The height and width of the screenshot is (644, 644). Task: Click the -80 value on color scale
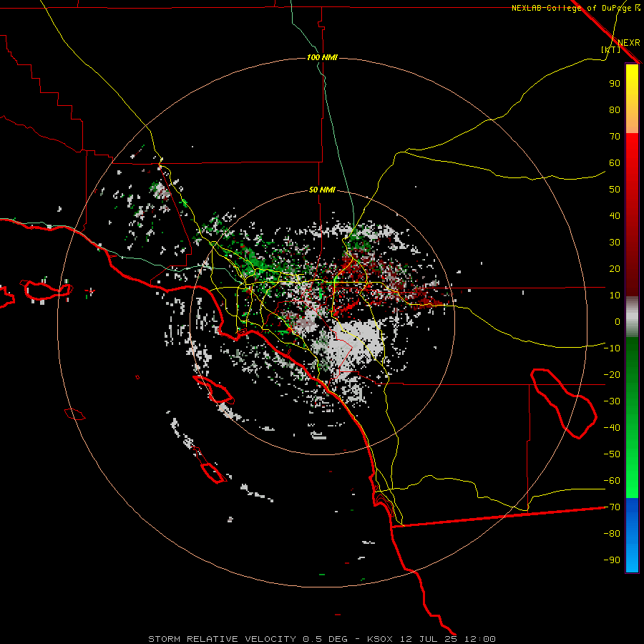612,534
